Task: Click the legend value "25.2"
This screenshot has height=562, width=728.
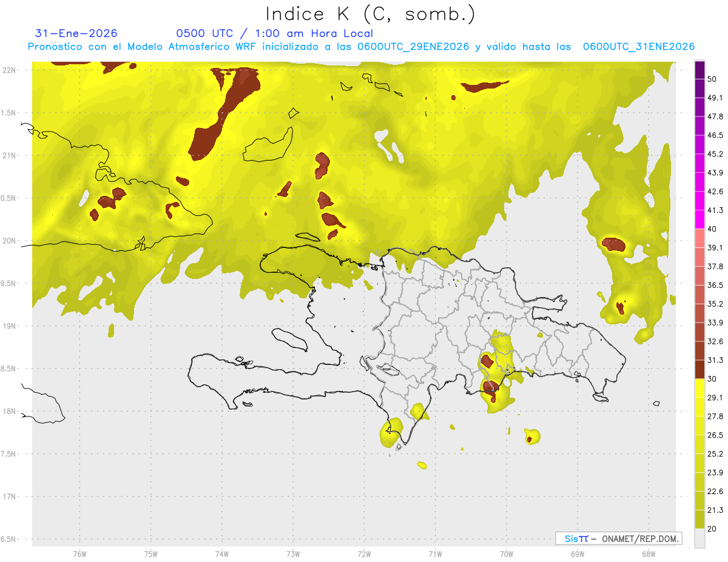Action: (x=715, y=454)
